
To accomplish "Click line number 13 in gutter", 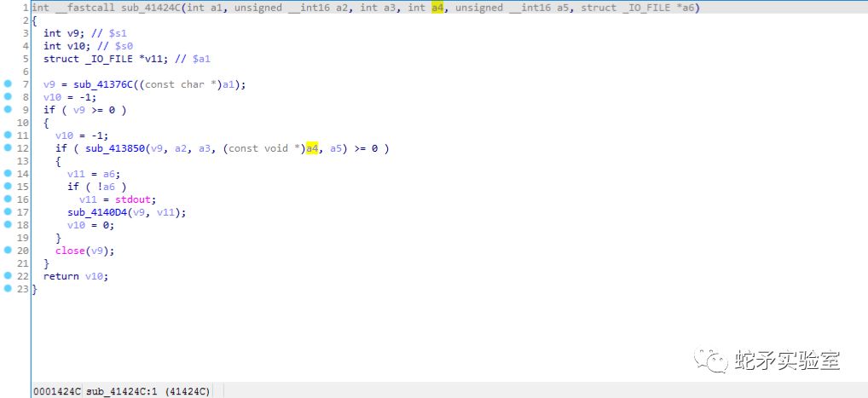I will [23, 161].
